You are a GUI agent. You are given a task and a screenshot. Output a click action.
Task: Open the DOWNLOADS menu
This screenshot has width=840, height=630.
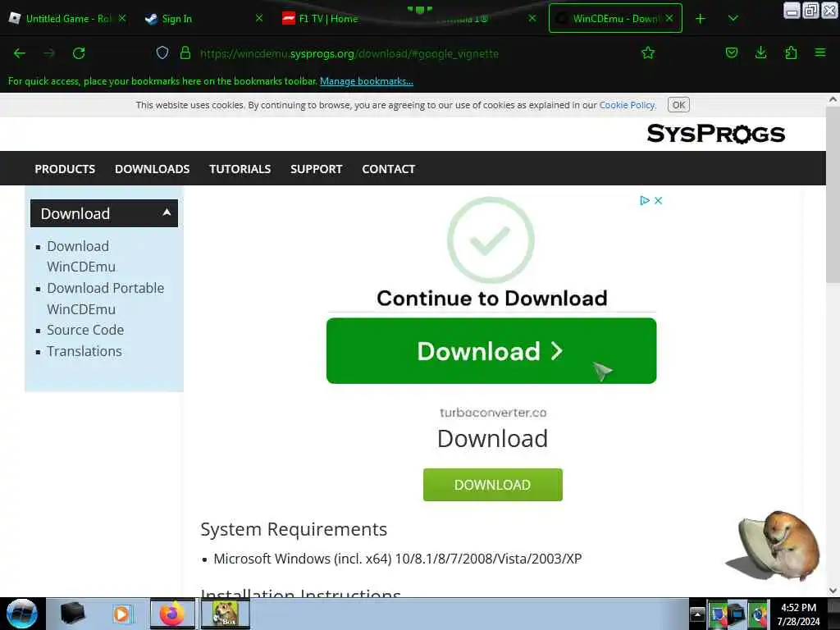click(x=152, y=169)
